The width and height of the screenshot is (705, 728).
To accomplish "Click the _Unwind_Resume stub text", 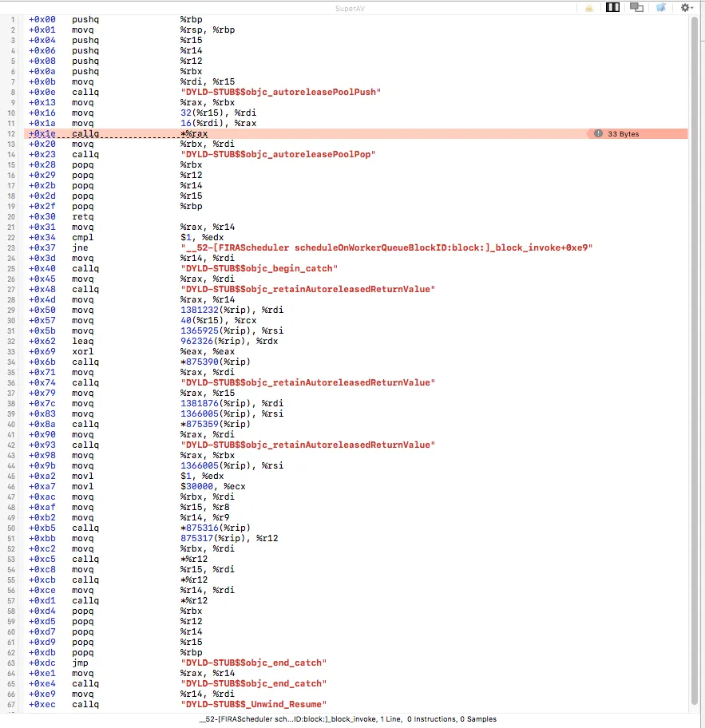I will tap(253, 704).
